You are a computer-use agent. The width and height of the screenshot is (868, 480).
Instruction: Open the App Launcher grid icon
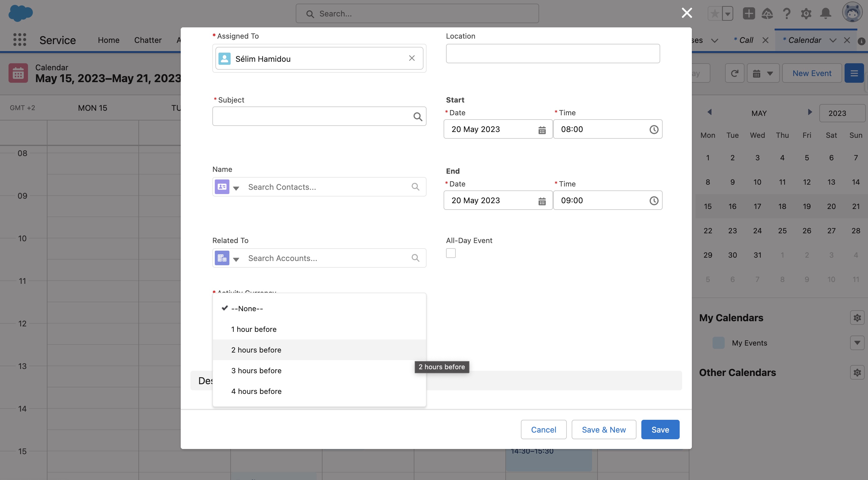pos(19,40)
